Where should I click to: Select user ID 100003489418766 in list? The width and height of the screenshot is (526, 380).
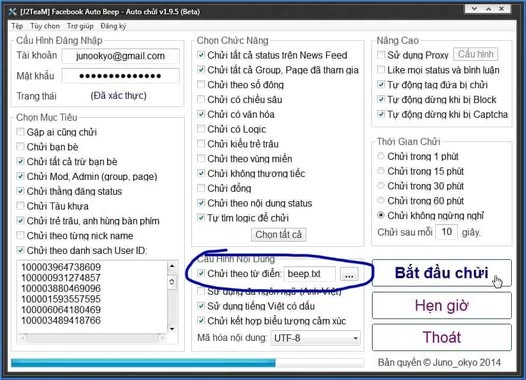pyautogui.click(x=61, y=320)
